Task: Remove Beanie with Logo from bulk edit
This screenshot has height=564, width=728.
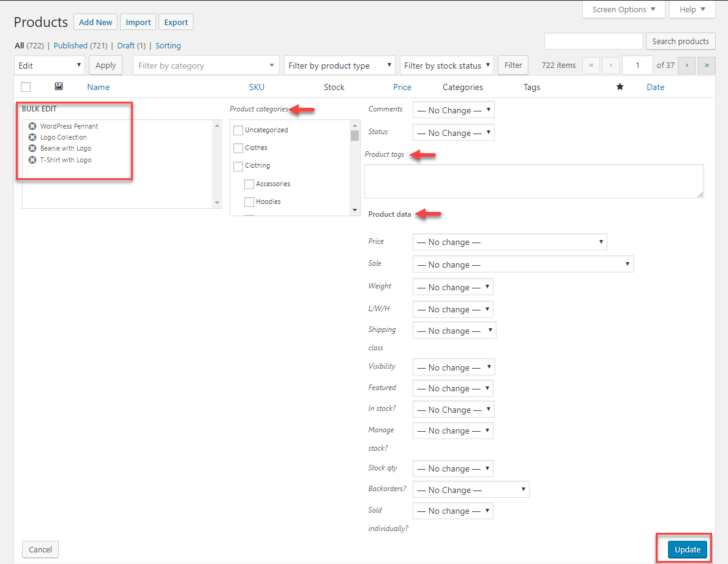Action: (32, 148)
